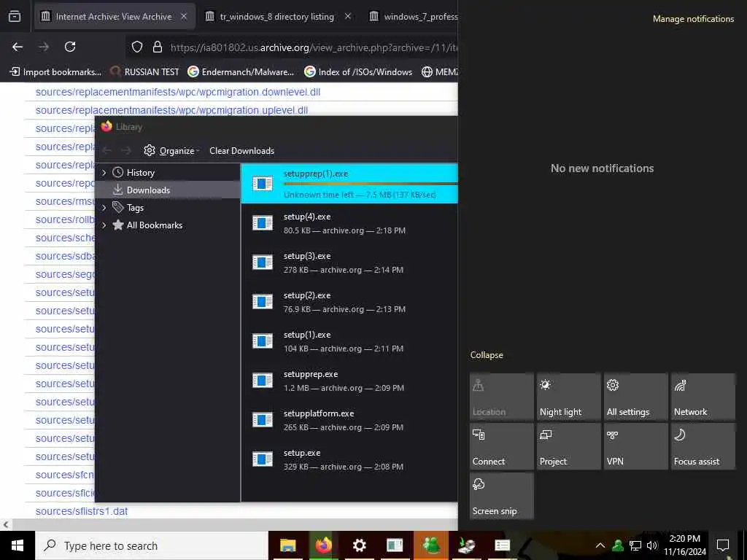
Task: Click the file icon beside setupplatform.exe
Action: pos(262,419)
